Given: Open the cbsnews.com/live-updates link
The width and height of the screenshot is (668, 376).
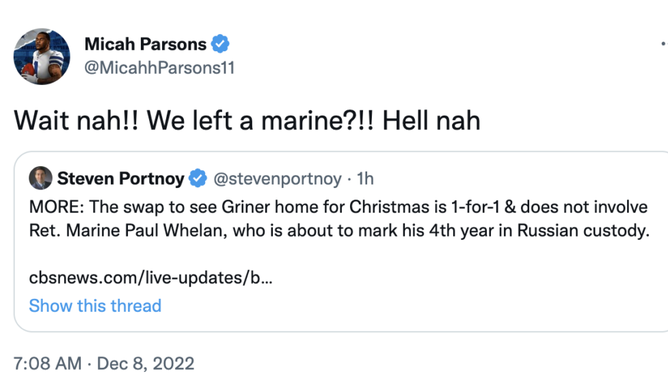Looking at the screenshot, I should tap(151, 278).
